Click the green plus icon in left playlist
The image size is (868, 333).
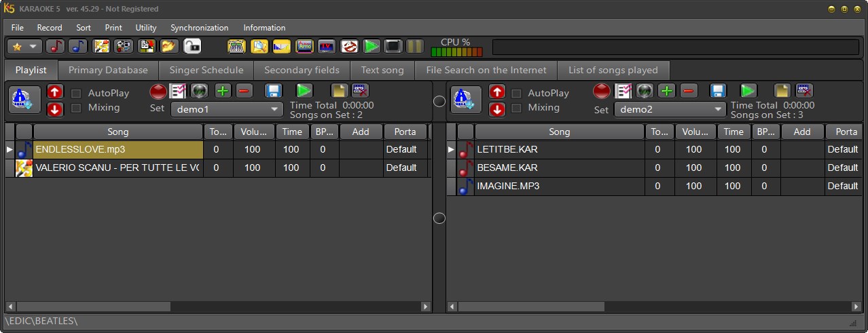click(223, 91)
